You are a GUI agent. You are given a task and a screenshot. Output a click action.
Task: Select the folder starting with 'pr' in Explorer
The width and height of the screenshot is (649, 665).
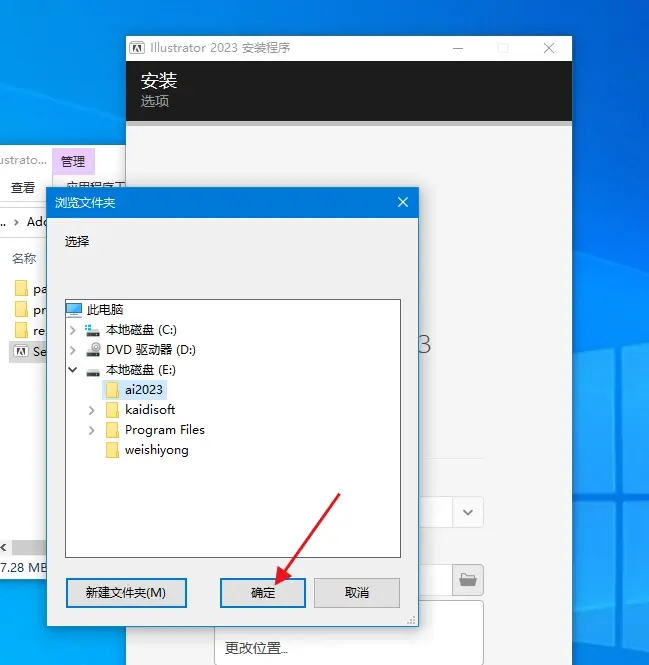coord(29,310)
